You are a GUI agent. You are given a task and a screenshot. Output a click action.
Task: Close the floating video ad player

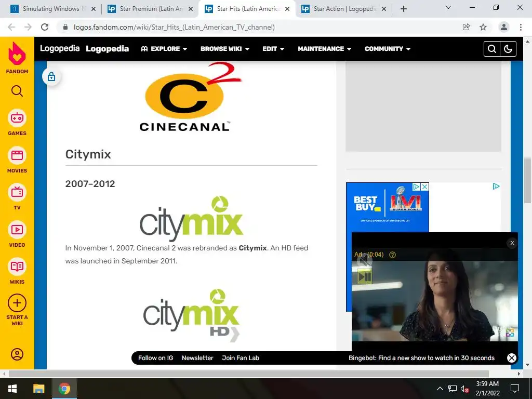tap(512, 243)
